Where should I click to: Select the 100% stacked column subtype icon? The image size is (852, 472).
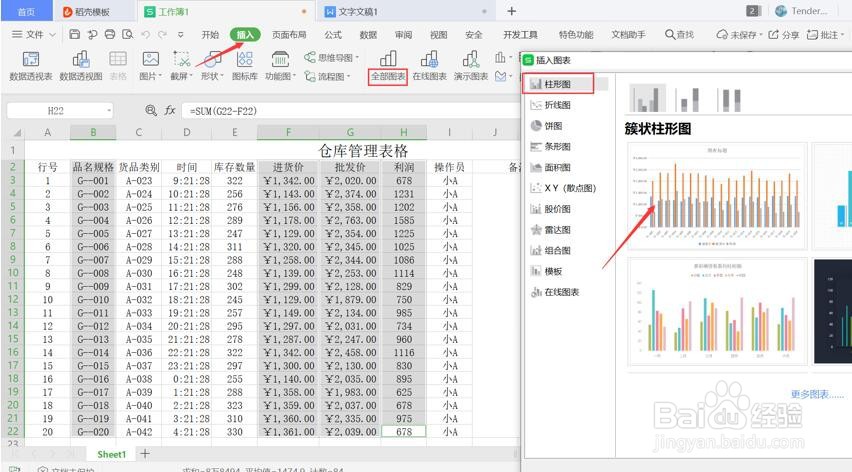point(730,99)
